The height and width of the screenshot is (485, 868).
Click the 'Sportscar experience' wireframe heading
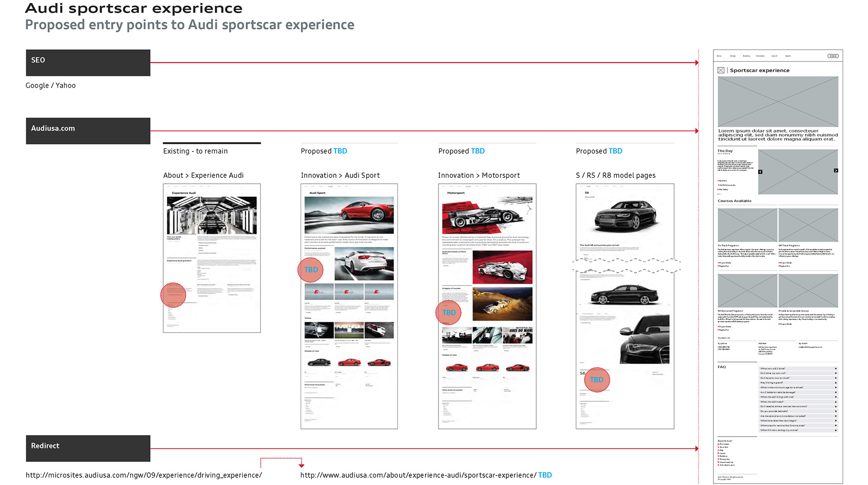pyautogui.click(x=759, y=71)
